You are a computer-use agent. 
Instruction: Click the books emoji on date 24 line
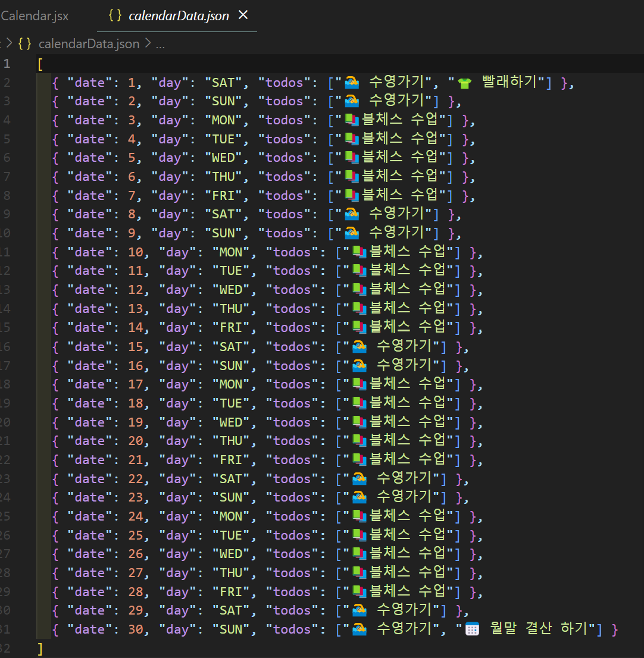pos(359,516)
